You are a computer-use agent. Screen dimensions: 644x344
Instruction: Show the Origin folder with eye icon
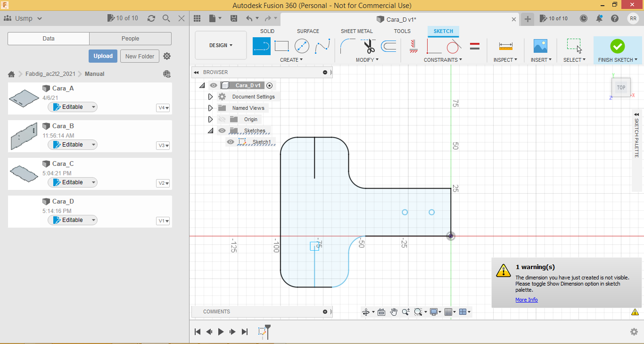[222, 119]
